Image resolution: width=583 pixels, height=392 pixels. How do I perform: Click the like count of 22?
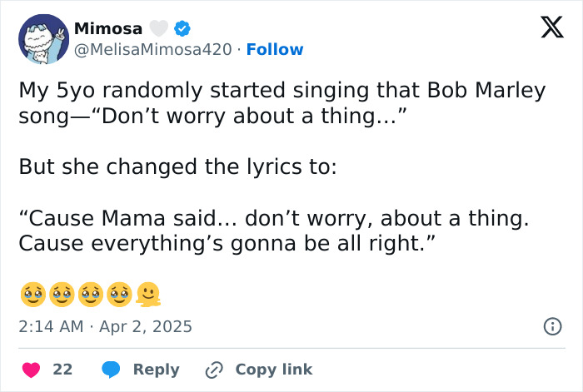point(62,370)
